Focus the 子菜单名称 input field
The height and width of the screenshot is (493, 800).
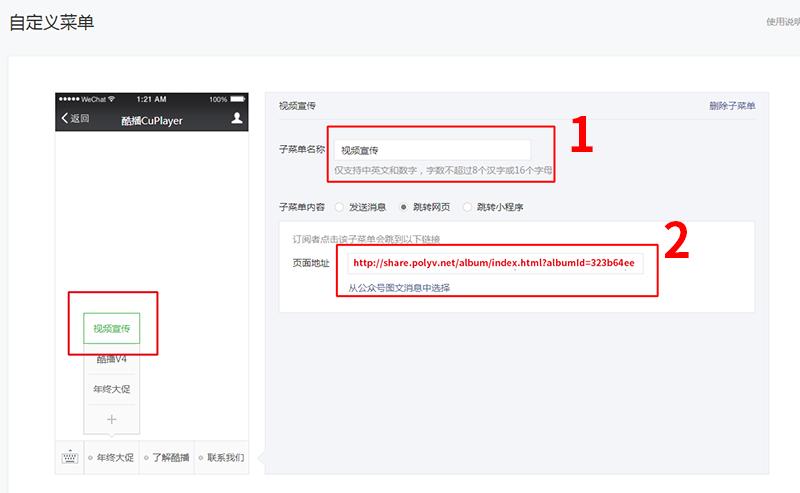pos(432,150)
